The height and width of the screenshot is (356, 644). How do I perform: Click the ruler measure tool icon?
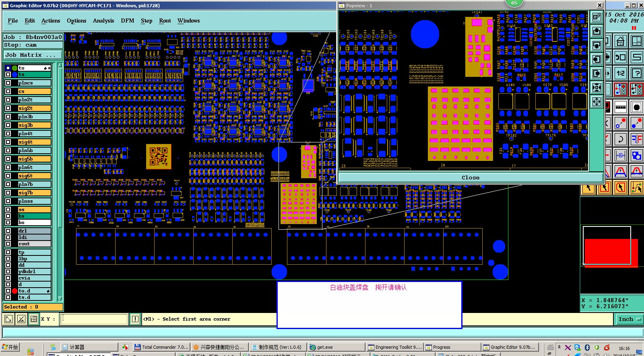click(620, 107)
